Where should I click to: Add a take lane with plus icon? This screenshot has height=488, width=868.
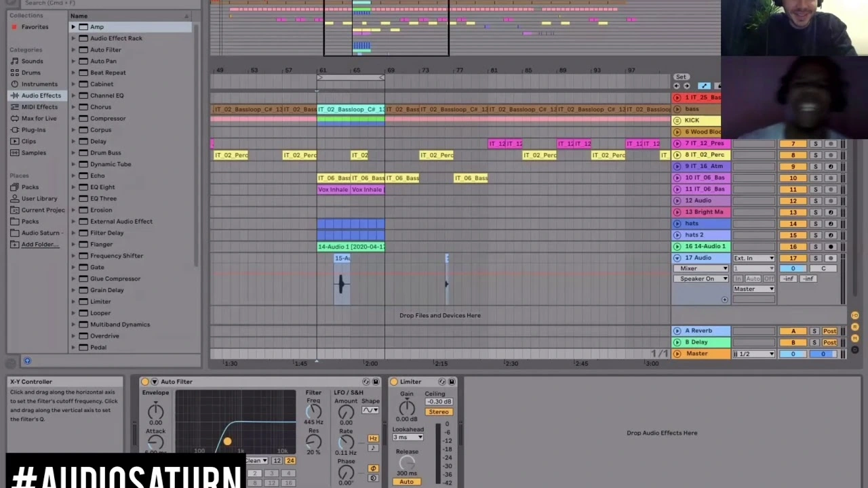point(724,300)
